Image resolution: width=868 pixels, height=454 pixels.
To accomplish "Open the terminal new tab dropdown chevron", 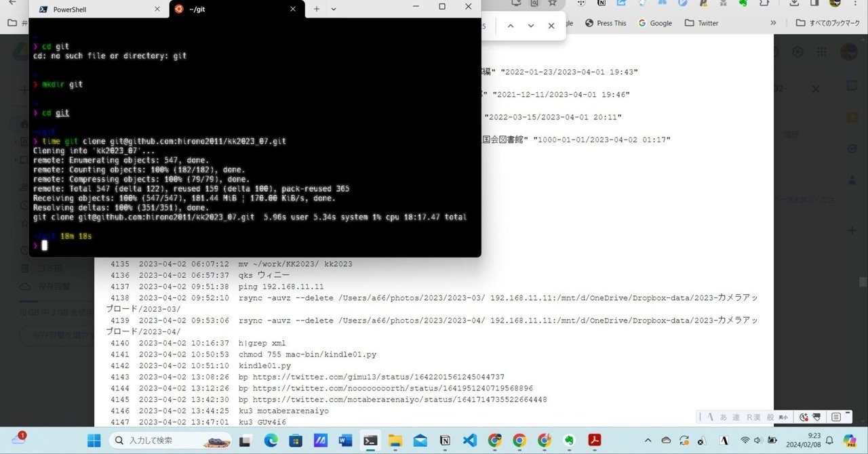I will pos(332,9).
